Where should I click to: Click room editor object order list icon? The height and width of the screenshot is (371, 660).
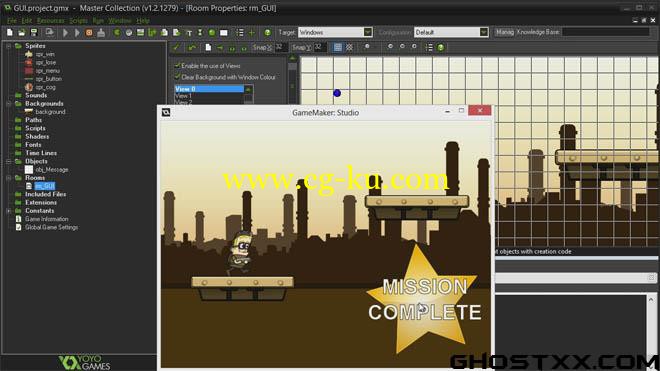[429, 48]
